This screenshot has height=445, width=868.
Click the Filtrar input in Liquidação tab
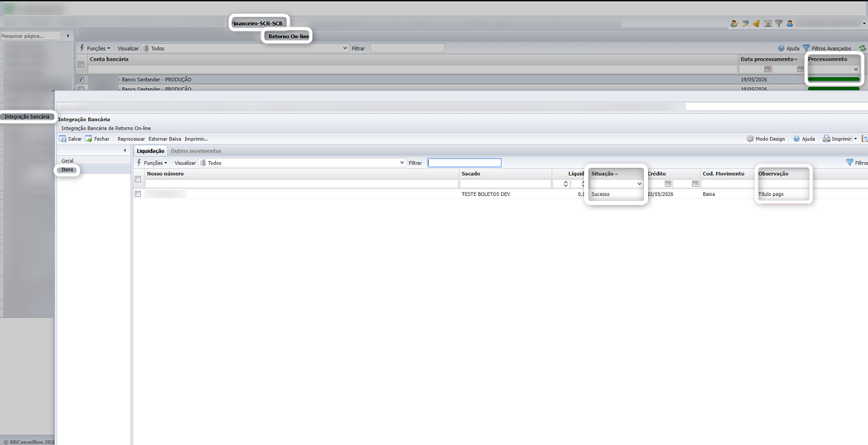coord(465,163)
